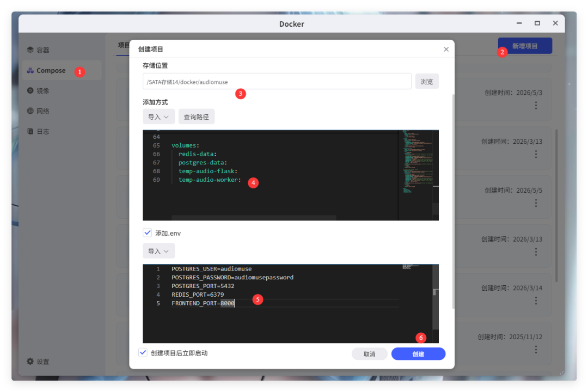This screenshot has height=392, width=588.
Task: Maximize the Docker window
Action: pos(537,23)
